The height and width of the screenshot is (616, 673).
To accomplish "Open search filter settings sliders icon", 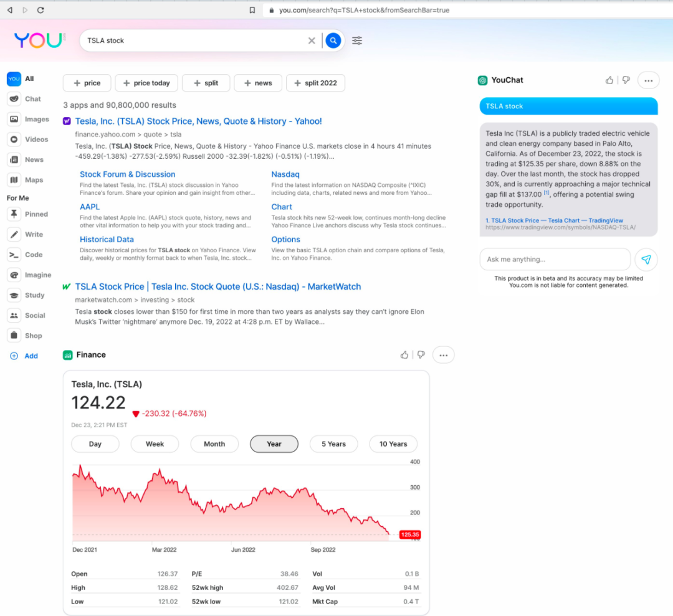I will pos(356,40).
